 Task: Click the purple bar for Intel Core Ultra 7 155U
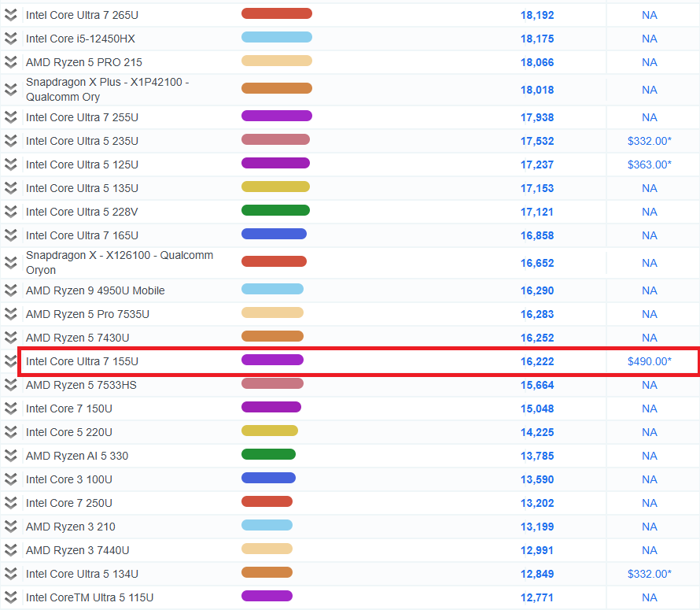(x=272, y=360)
